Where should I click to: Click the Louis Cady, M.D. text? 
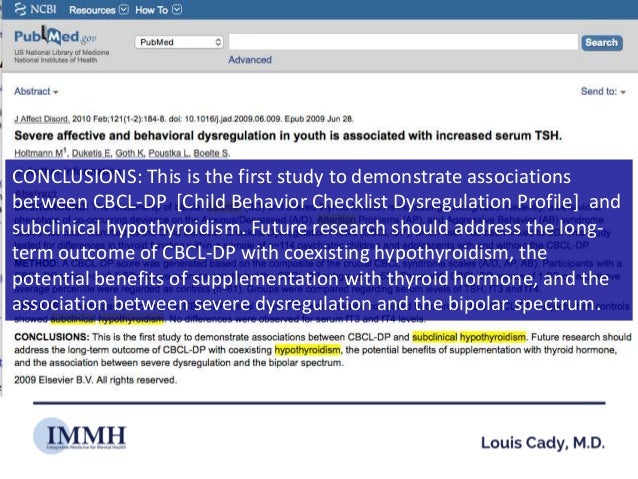(x=543, y=443)
